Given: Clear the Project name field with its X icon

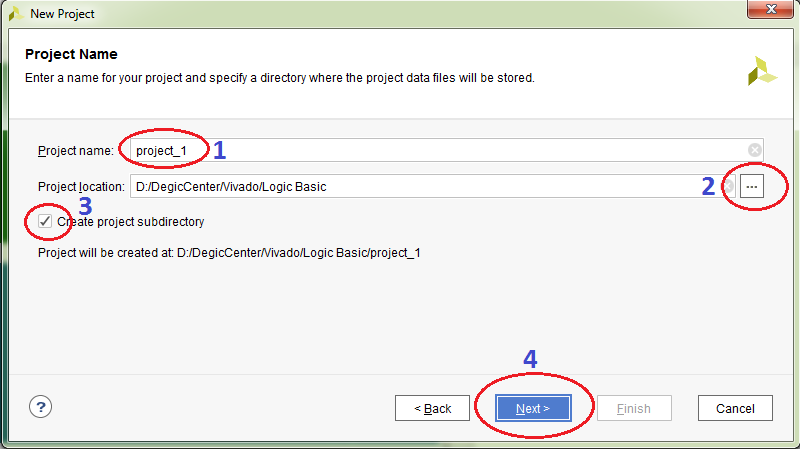Looking at the screenshot, I should tap(755, 150).
